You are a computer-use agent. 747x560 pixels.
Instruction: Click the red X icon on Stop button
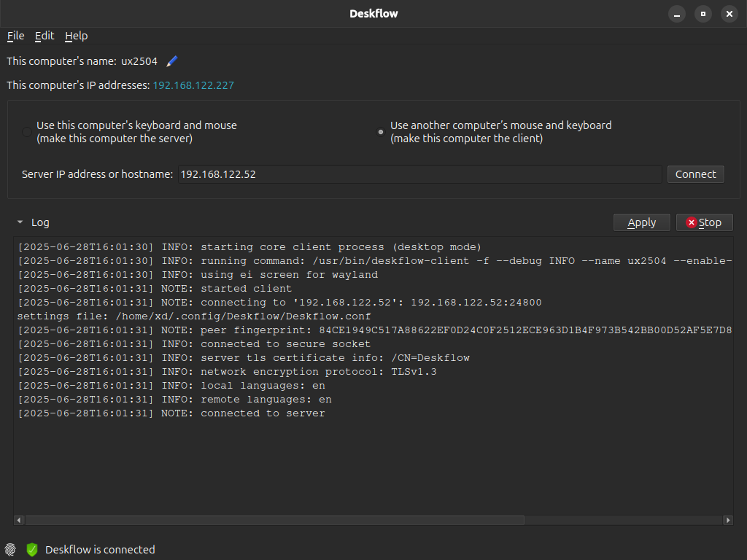click(x=692, y=222)
